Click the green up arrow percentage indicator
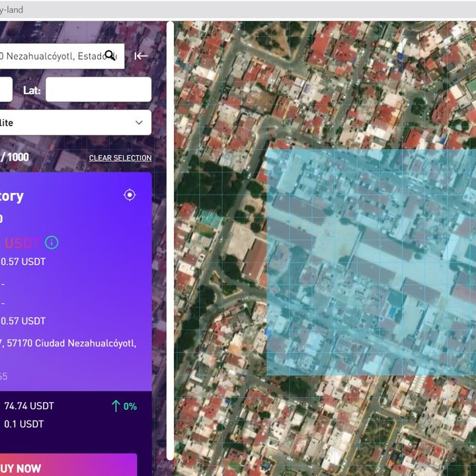Image resolution: width=476 pixels, height=476 pixels. tap(124, 406)
